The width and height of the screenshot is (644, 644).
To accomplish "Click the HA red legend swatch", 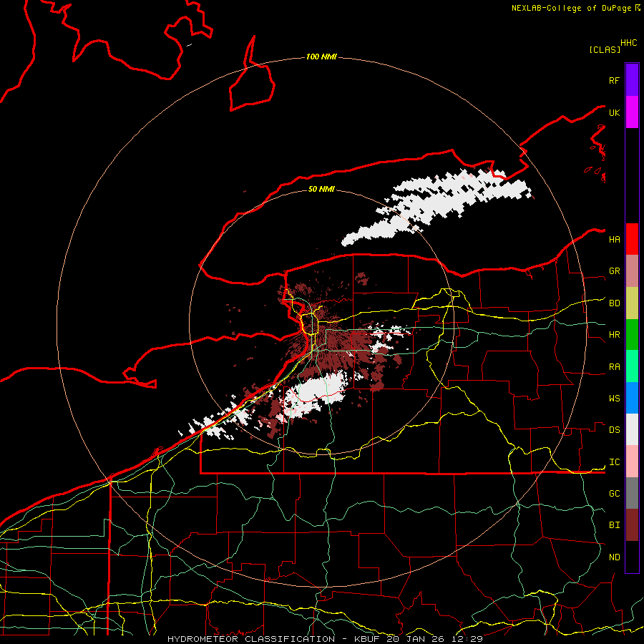I will click(632, 239).
